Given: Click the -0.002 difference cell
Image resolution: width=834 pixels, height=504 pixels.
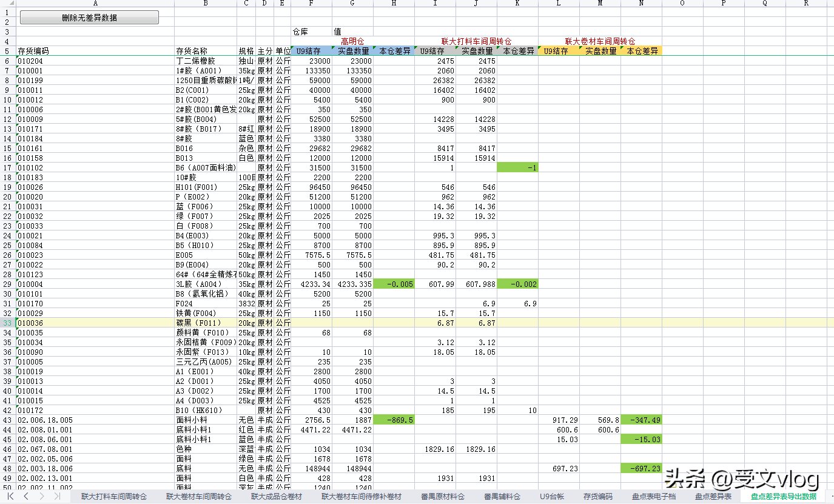Looking at the screenshot, I should click(517, 284).
